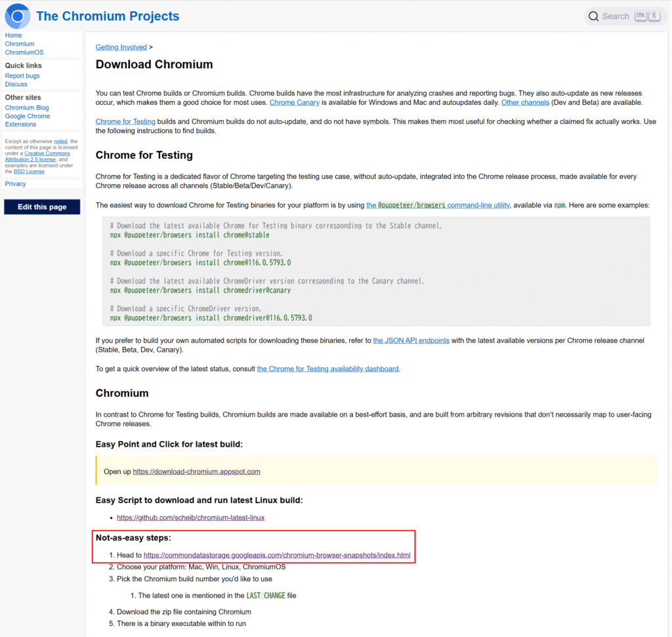Open the Privacy link

16,184
